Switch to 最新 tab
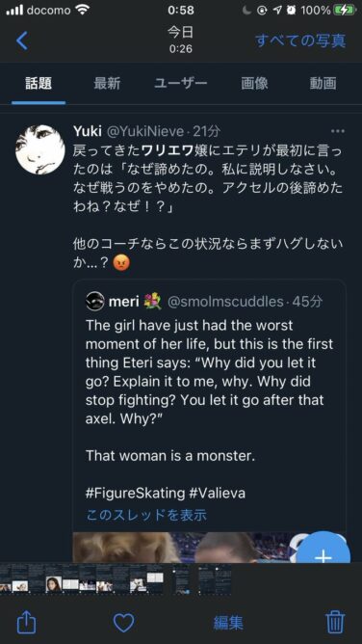362x644 pixels. (x=107, y=83)
